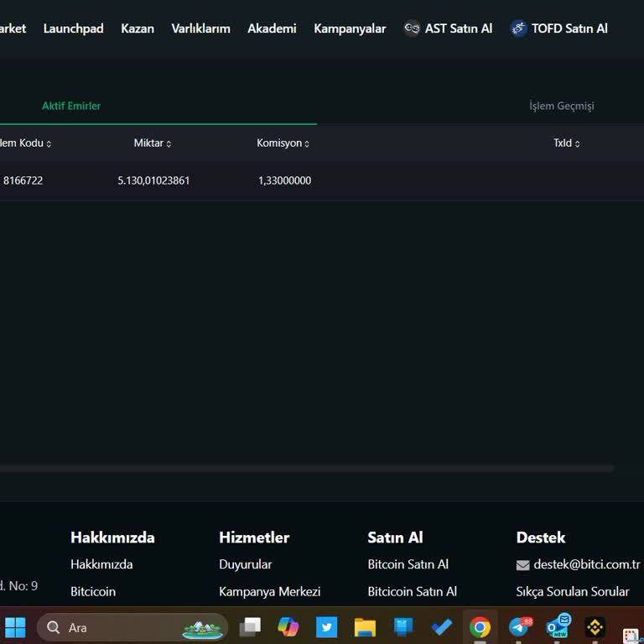
Task: Open the Akademi menu item
Action: [272, 29]
